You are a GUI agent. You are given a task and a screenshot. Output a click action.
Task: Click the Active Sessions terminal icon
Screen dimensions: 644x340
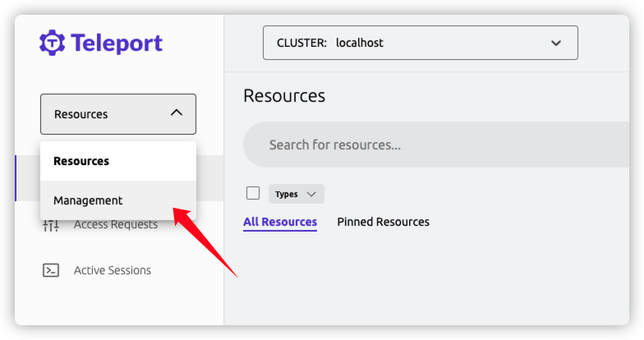(51, 270)
